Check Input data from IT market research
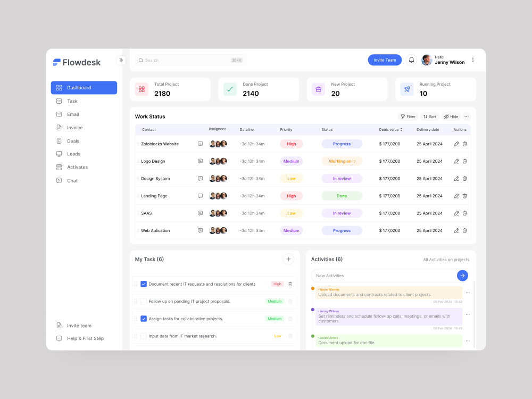 click(144, 336)
